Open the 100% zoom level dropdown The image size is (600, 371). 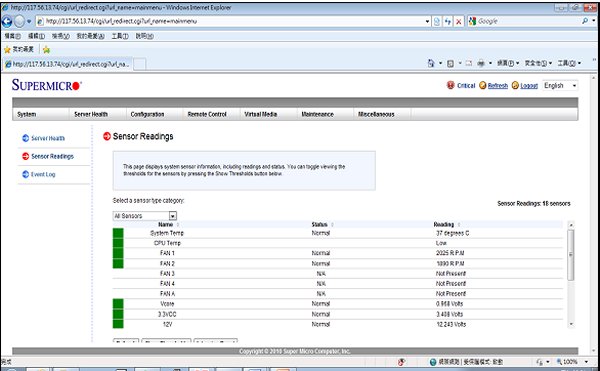point(586,361)
